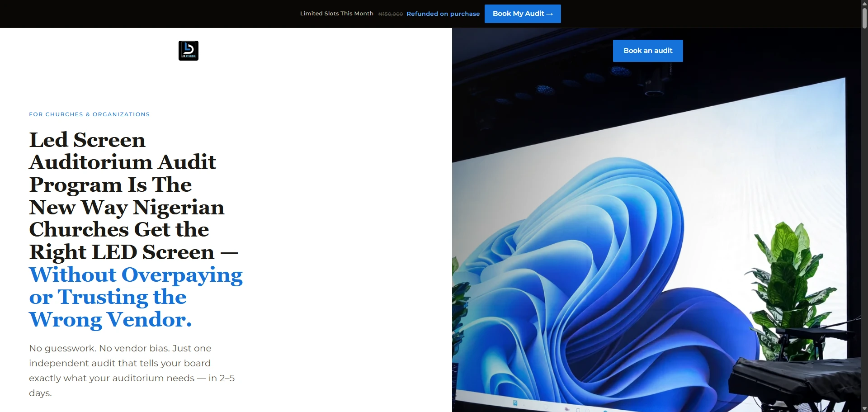This screenshot has height=412, width=868.
Task: Click the Book My Audit button
Action: coord(523,14)
